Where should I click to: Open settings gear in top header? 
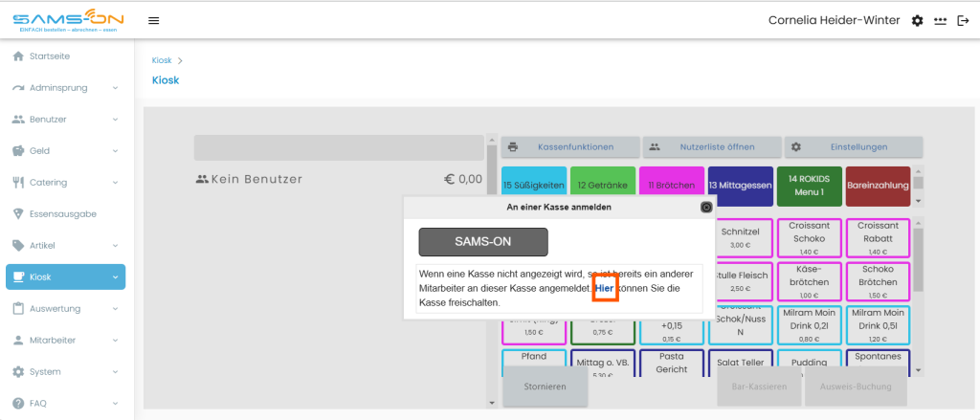[917, 21]
